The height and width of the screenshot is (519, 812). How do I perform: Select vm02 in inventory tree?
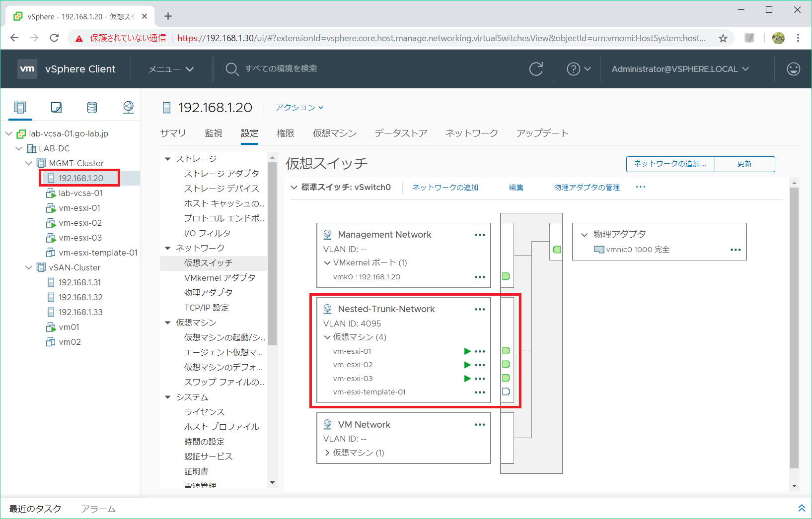tap(70, 342)
